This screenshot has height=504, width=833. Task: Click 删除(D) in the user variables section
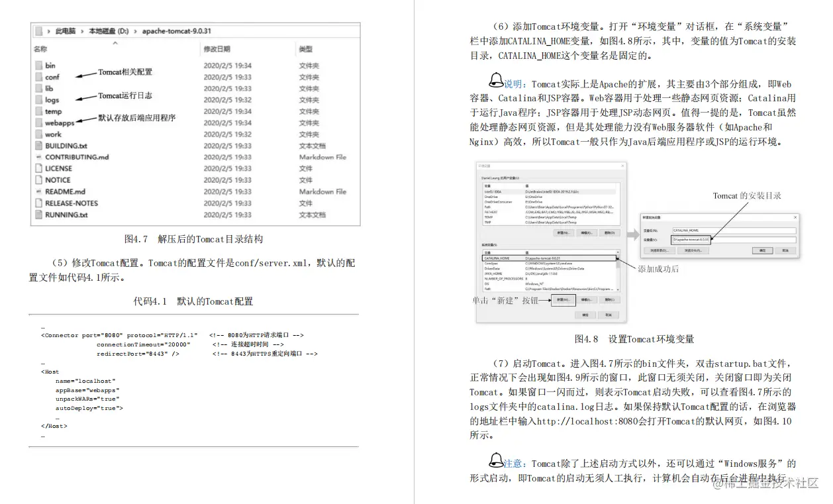[610, 232]
